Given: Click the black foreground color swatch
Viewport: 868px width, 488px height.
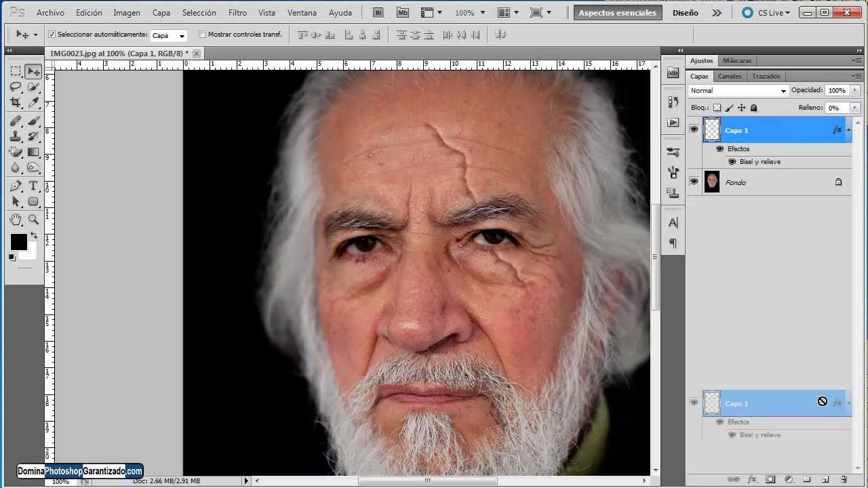Looking at the screenshot, I should point(18,242).
